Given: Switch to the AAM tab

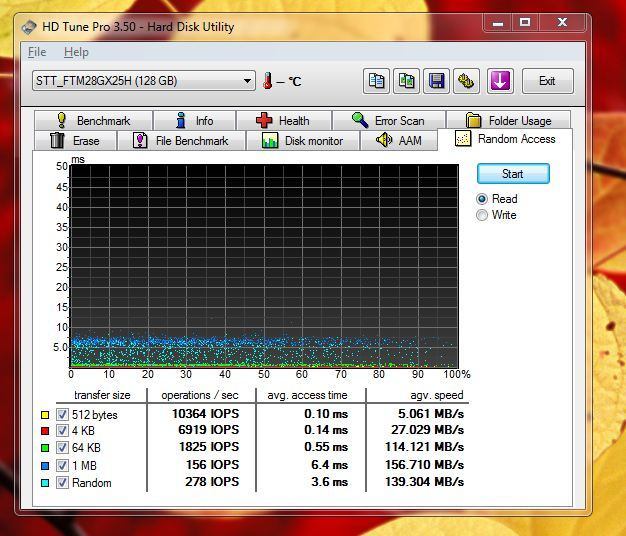Looking at the screenshot, I should (x=399, y=140).
